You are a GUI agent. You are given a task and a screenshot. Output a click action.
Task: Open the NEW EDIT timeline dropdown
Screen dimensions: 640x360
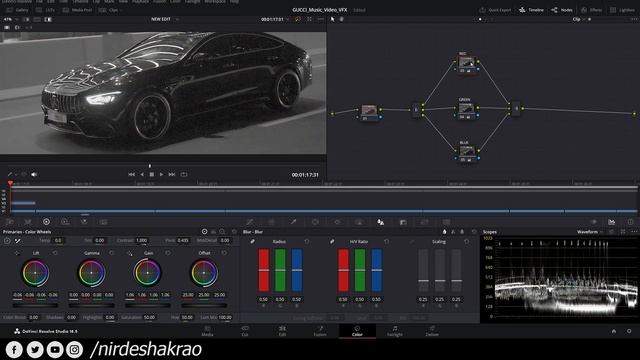tap(164, 19)
